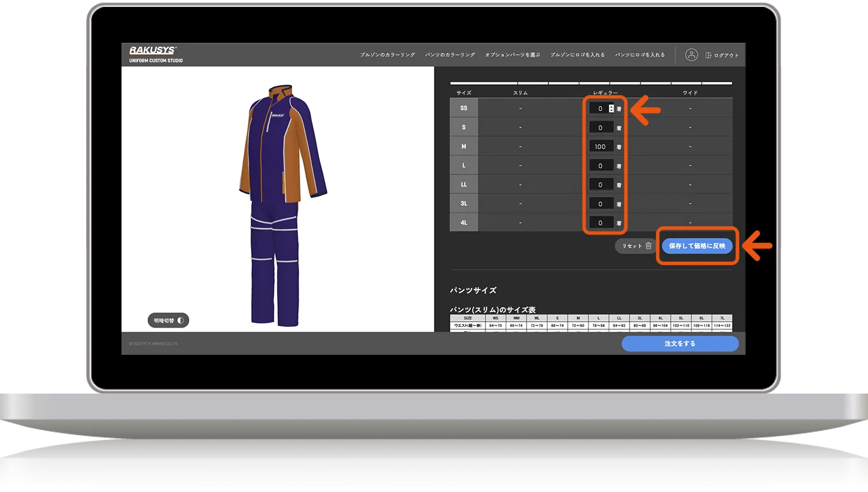Viewport: 868px width, 492px height.
Task: Select the LL size regular quantity input
Action: [x=601, y=185]
